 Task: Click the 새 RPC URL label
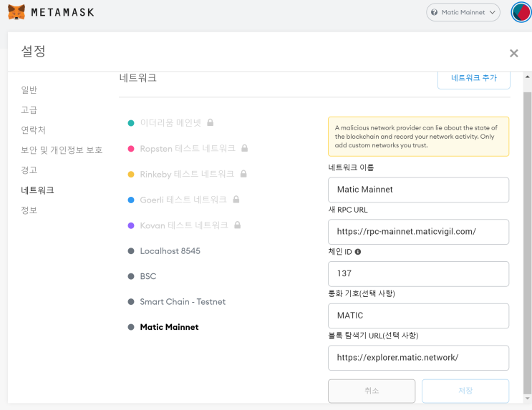348,210
